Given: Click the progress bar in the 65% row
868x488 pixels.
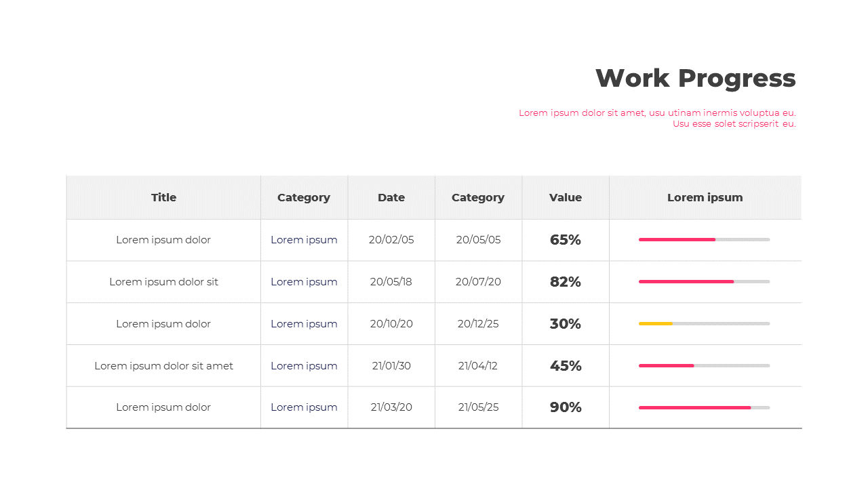Looking at the screenshot, I should (704, 239).
